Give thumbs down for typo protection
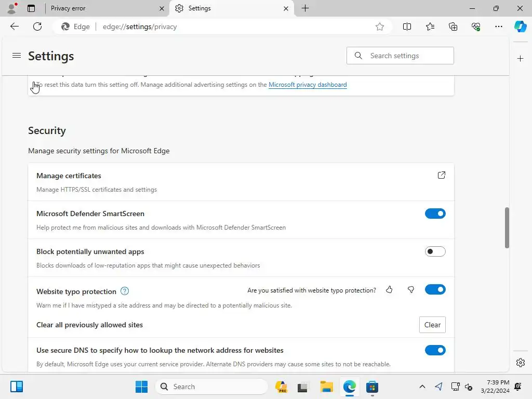 click(x=410, y=289)
